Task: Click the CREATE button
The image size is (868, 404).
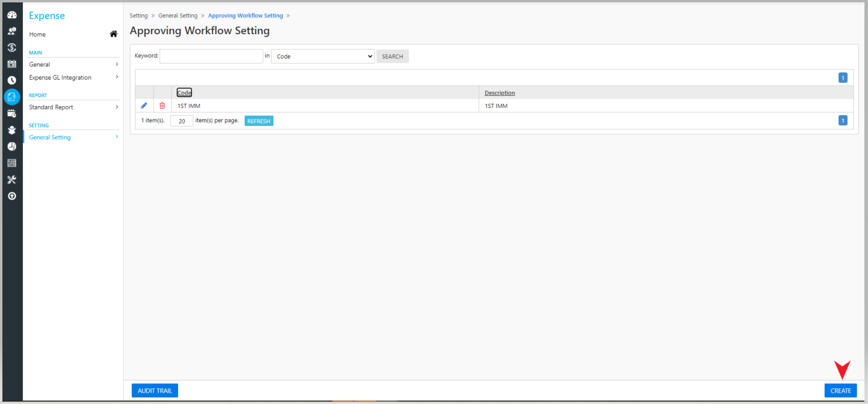Action: (840, 391)
